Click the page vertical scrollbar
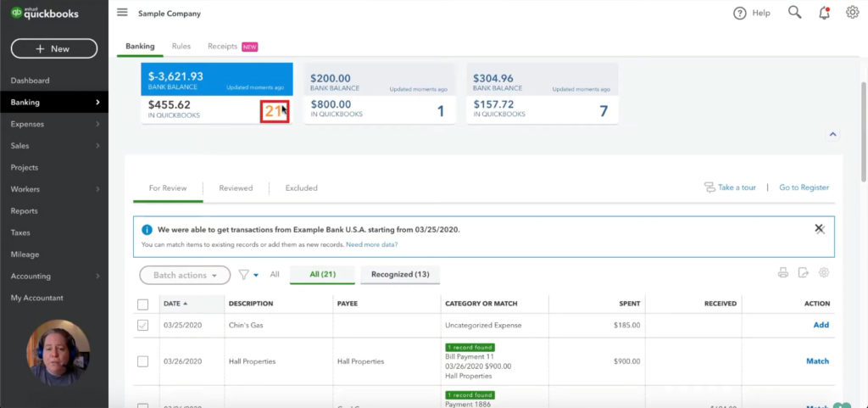 tap(864, 131)
